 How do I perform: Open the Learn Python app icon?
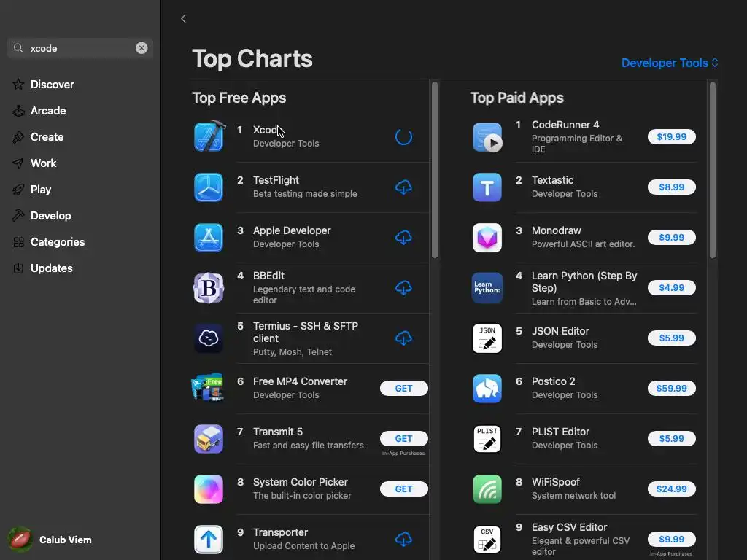(487, 287)
